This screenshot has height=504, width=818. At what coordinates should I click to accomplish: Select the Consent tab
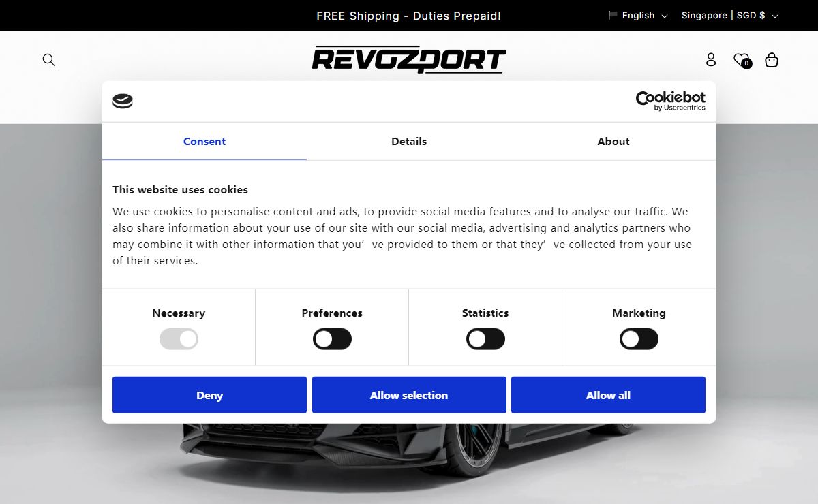pyautogui.click(x=204, y=142)
